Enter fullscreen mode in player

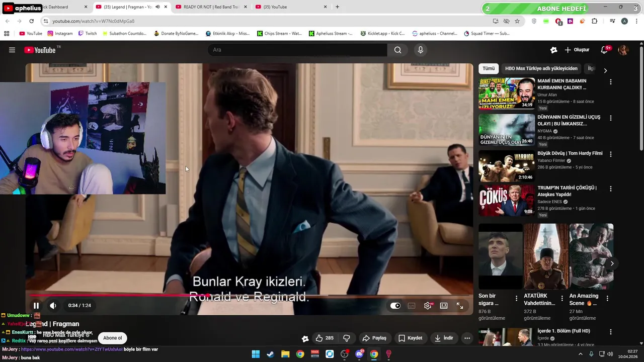pos(460,306)
